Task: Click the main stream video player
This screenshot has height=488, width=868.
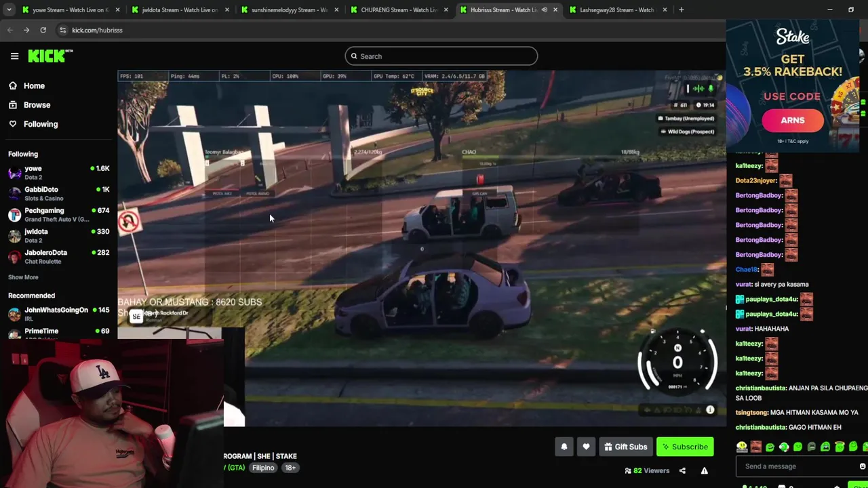Action: (x=420, y=248)
